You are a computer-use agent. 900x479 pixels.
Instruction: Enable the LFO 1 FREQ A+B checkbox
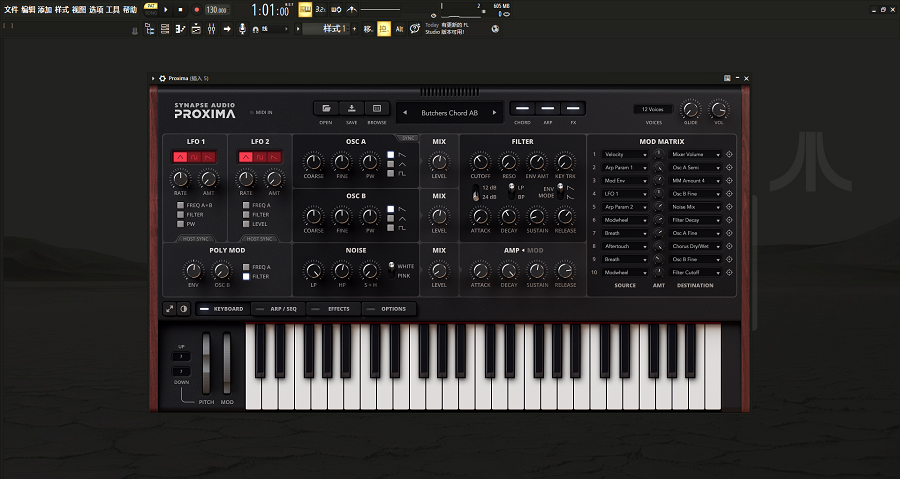180,205
